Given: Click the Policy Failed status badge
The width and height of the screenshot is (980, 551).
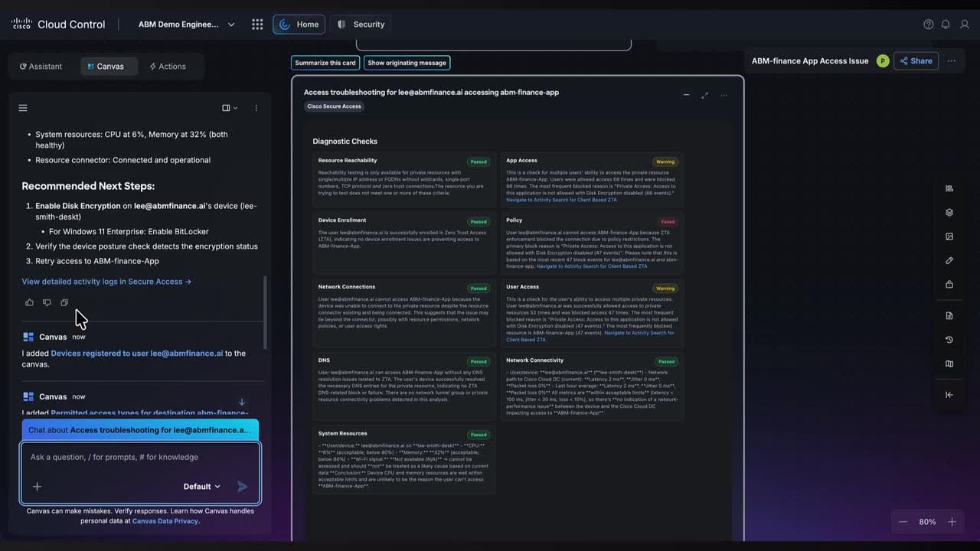Looking at the screenshot, I should point(668,222).
